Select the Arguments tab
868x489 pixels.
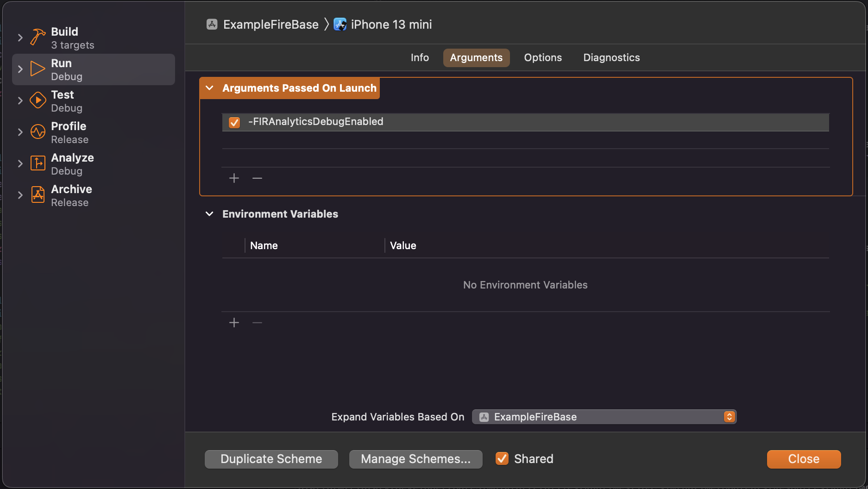point(476,57)
